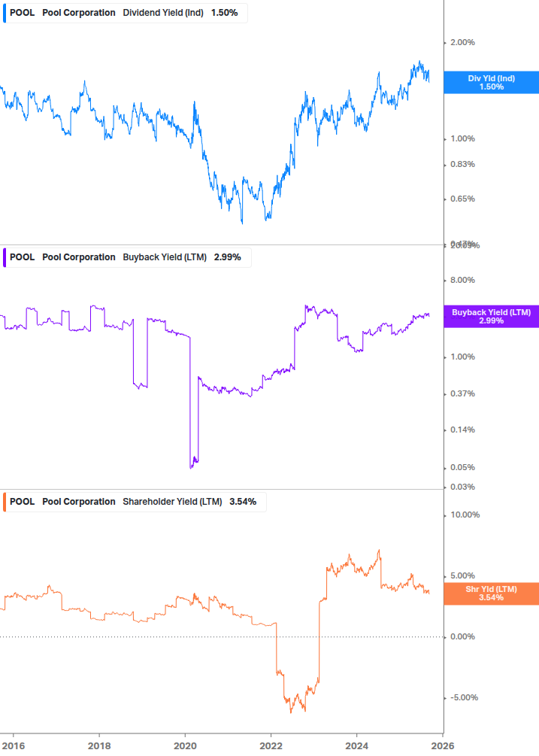Click the 2020 label on the time axis
Viewport: 539px width, 756px height.
click(x=185, y=745)
